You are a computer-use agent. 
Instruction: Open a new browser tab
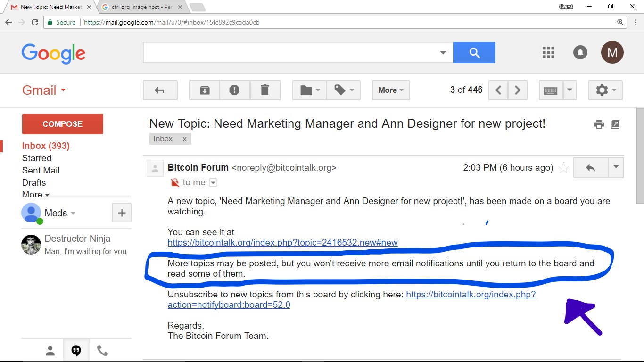(x=197, y=7)
